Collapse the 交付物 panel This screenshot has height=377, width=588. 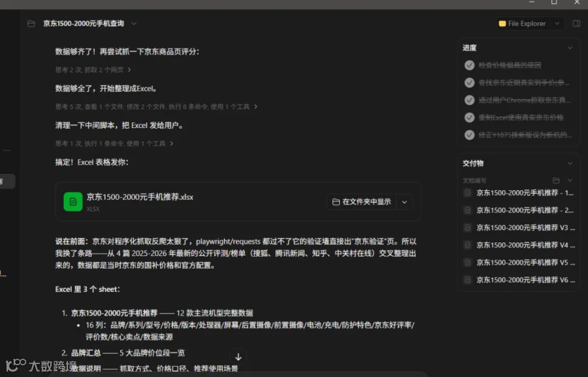click(x=570, y=163)
